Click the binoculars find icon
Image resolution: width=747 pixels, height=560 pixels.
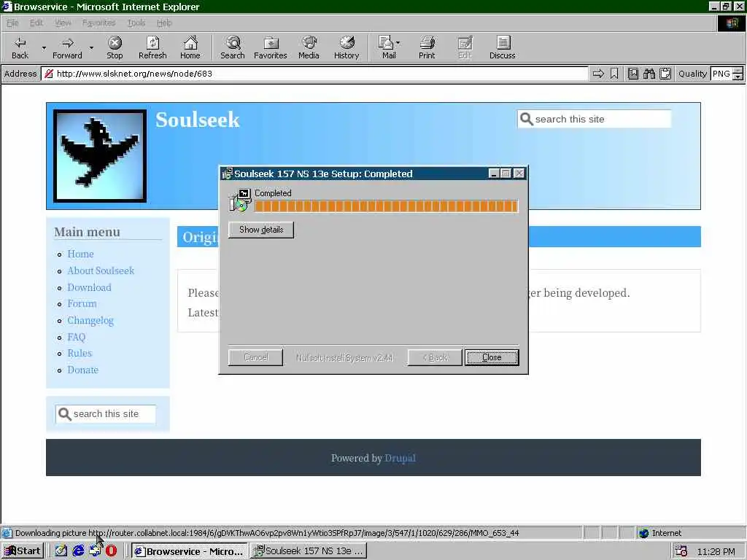point(649,74)
